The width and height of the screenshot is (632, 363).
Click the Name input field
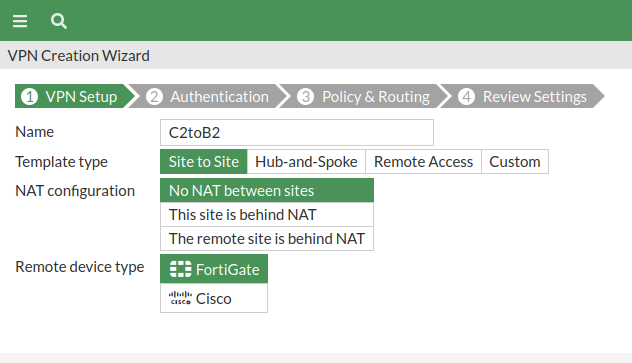point(297,133)
